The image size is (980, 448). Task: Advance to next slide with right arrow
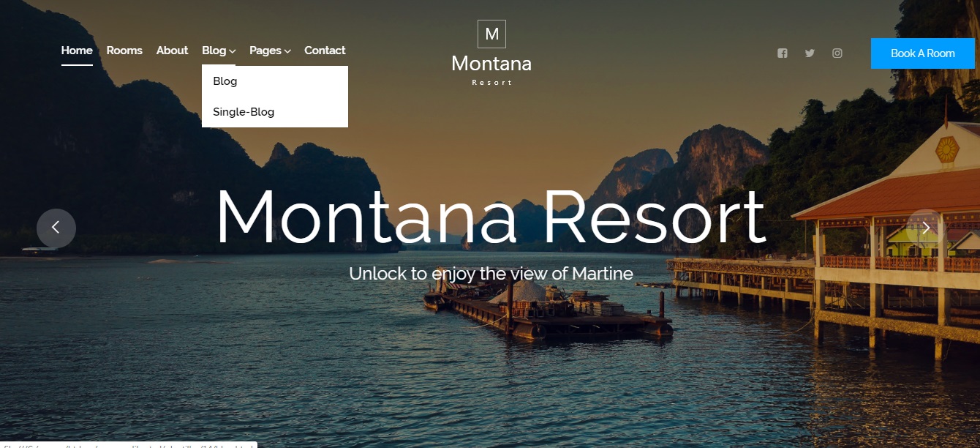point(925,228)
